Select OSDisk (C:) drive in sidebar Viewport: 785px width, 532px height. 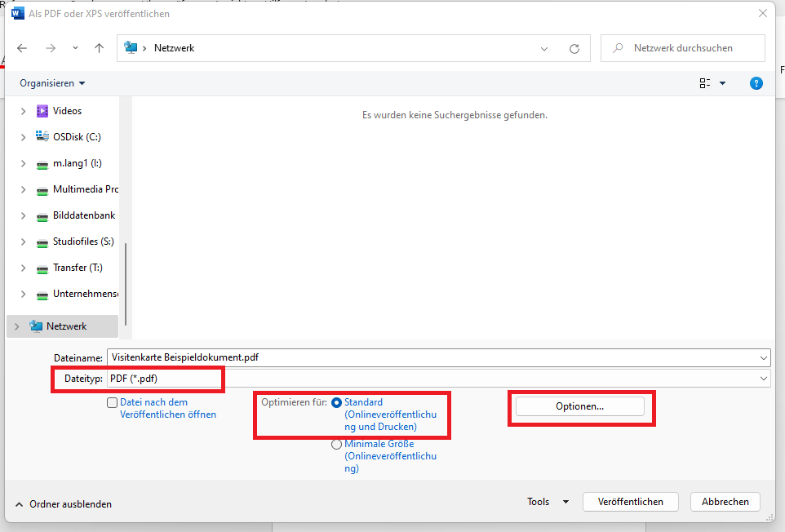coord(76,137)
